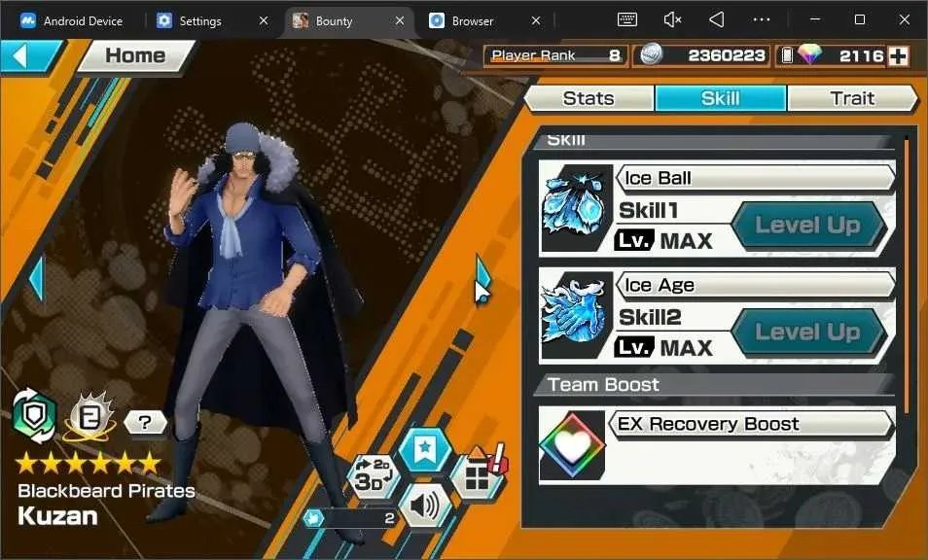Image resolution: width=928 pixels, height=560 pixels.
Task: Click the EX Recovery Boost heart icon
Action: [572, 445]
